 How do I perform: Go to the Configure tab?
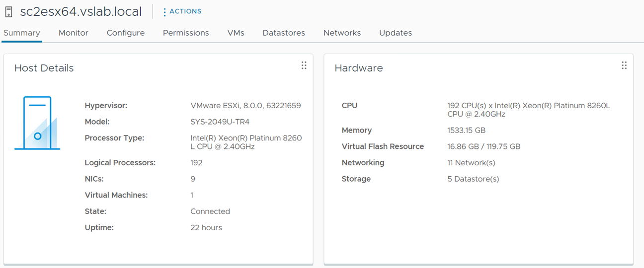[126, 33]
